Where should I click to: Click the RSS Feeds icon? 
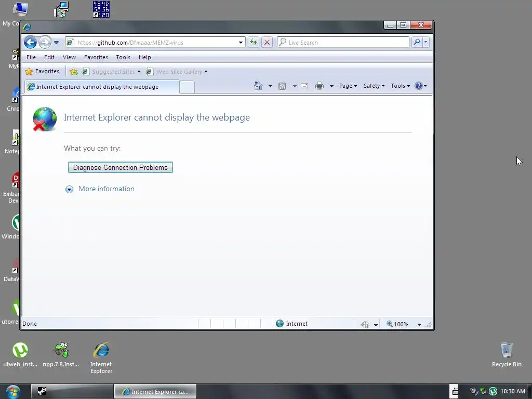[282, 86]
